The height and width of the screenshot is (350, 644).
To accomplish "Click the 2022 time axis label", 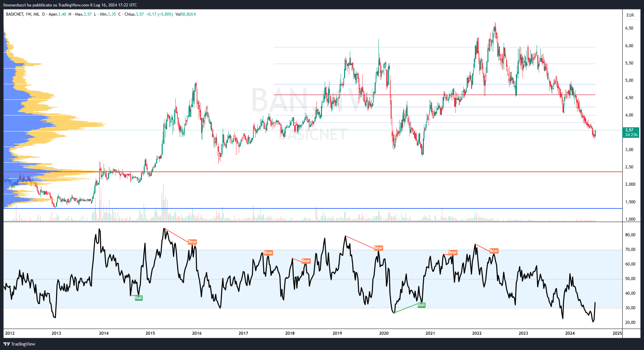I will (477, 333).
